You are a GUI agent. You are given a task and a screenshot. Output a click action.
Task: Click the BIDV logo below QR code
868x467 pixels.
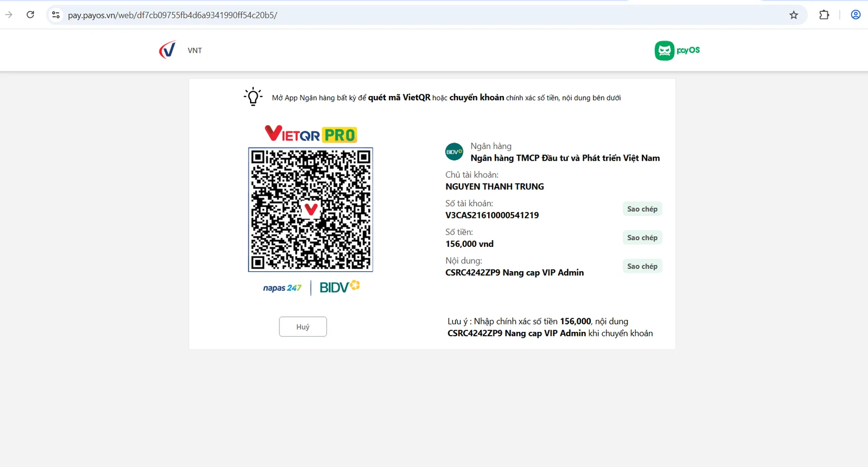pos(339,287)
